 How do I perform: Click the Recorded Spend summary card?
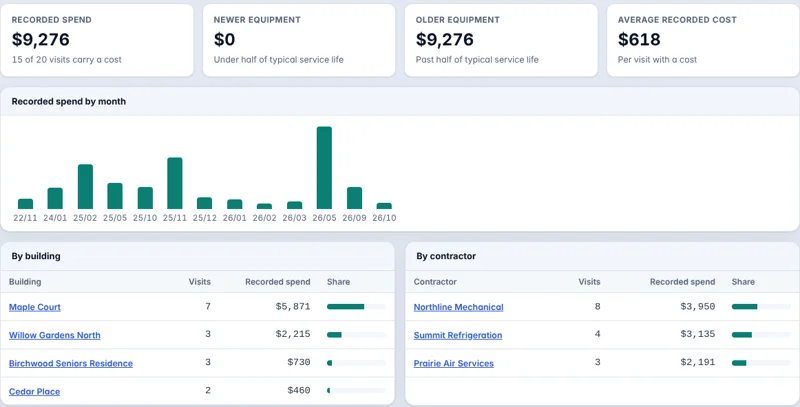[x=97, y=40]
